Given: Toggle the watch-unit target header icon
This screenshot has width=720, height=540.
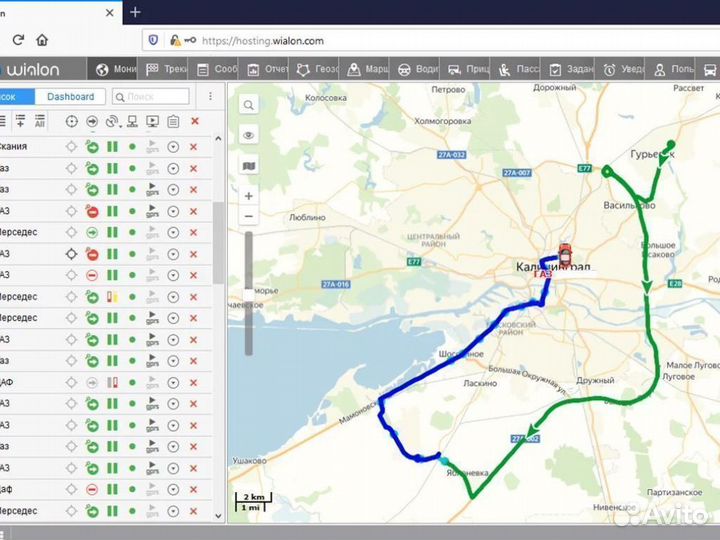Looking at the screenshot, I should 71,121.
